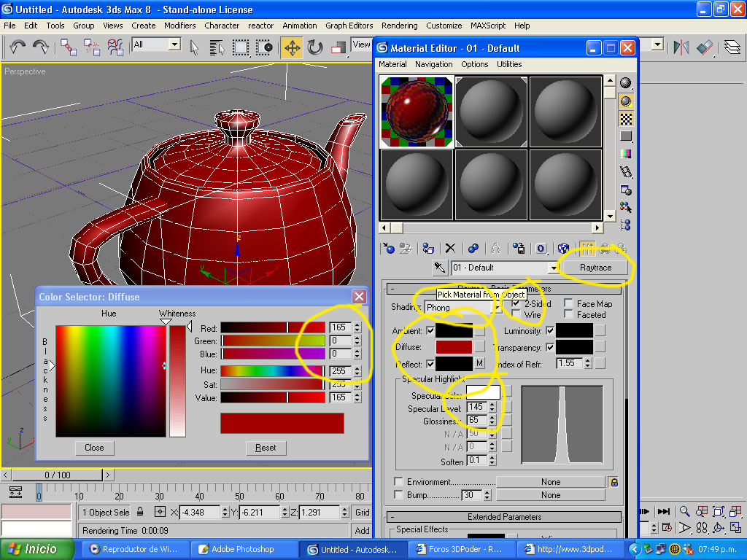
Task: Click the Undo arrow in main toolbar
Action: tap(18, 47)
